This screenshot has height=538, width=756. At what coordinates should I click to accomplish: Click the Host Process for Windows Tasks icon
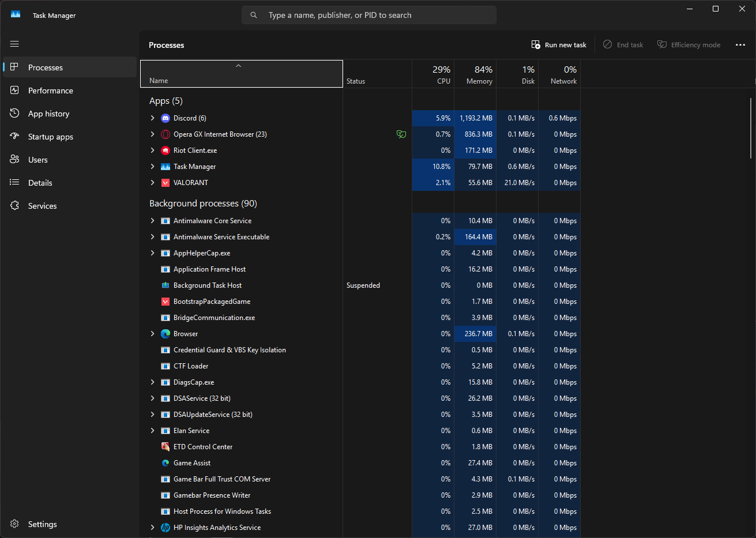tap(166, 511)
